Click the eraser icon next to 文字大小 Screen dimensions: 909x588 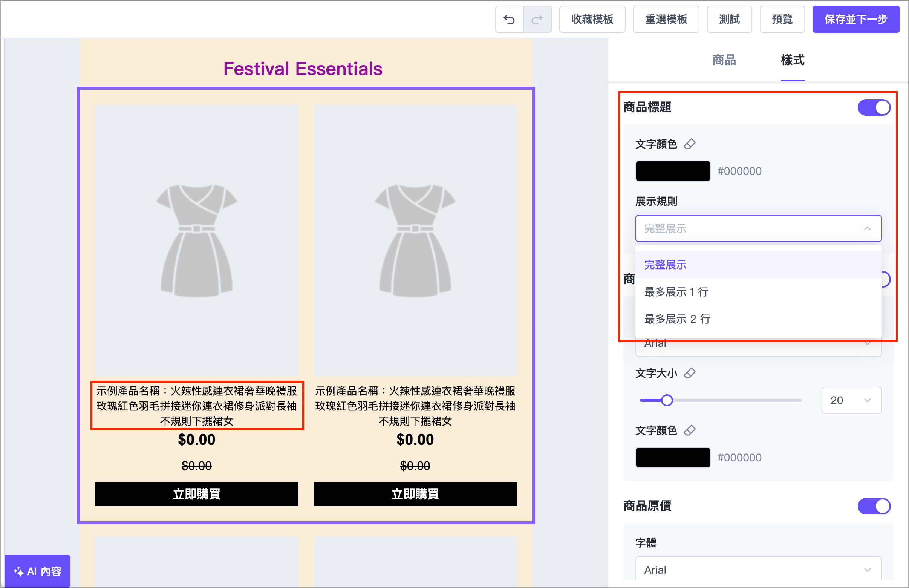[691, 373]
